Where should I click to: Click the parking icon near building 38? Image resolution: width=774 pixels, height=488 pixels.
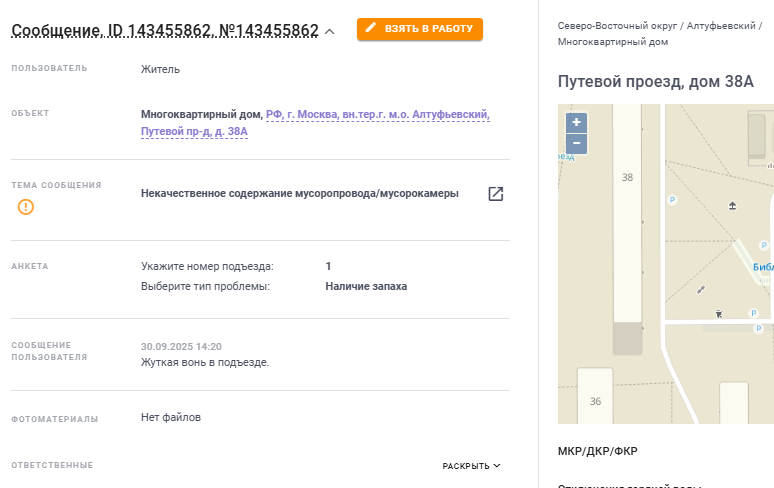pos(672,200)
